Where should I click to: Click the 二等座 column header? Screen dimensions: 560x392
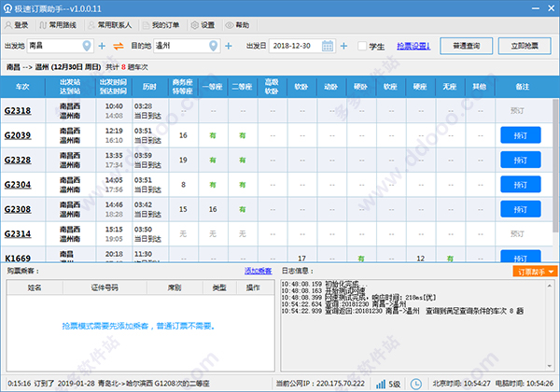242,87
